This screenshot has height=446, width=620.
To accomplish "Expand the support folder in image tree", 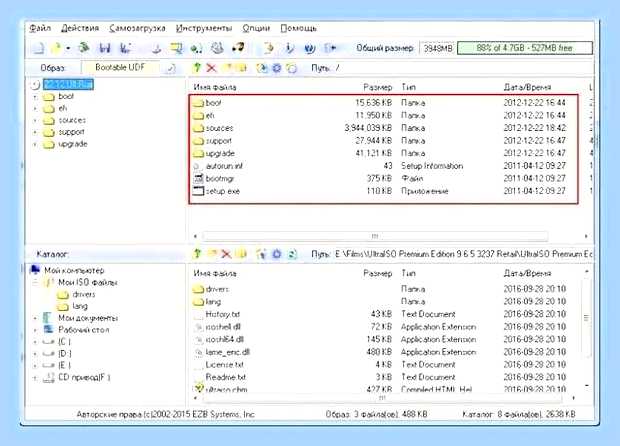I will (35, 132).
